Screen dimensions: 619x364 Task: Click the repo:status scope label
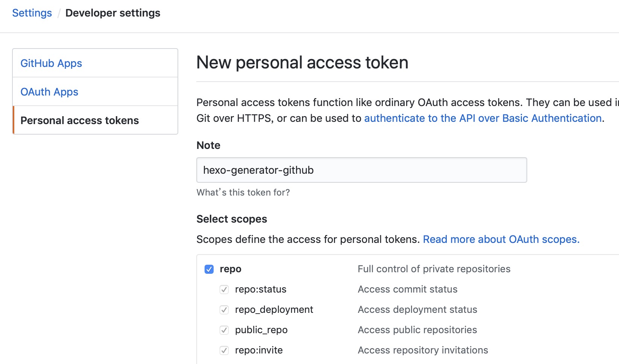click(261, 290)
